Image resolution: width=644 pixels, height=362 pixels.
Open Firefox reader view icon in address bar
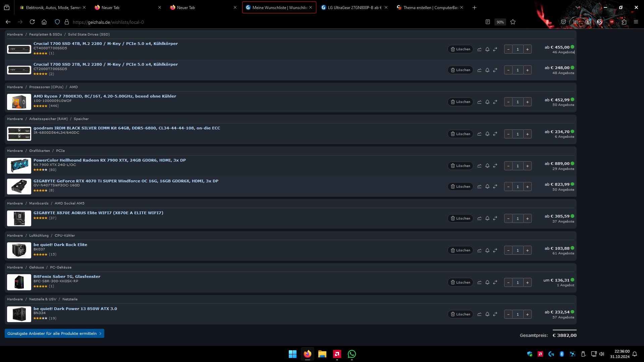[488, 22]
